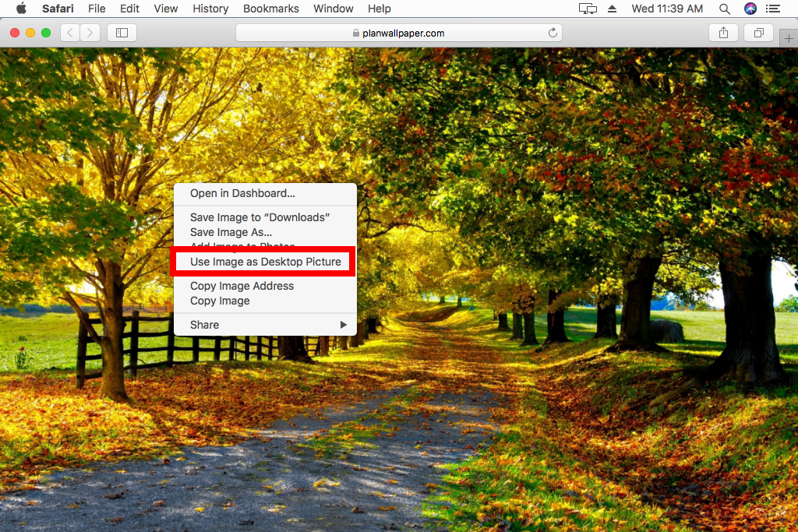Open the Share toolbar button
This screenshot has height=532, width=798.
[x=723, y=33]
